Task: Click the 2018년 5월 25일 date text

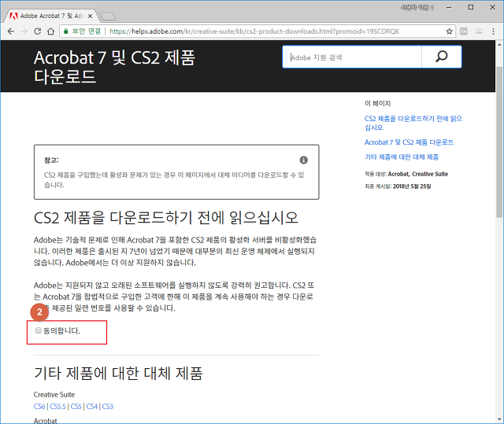Action: coord(412,186)
